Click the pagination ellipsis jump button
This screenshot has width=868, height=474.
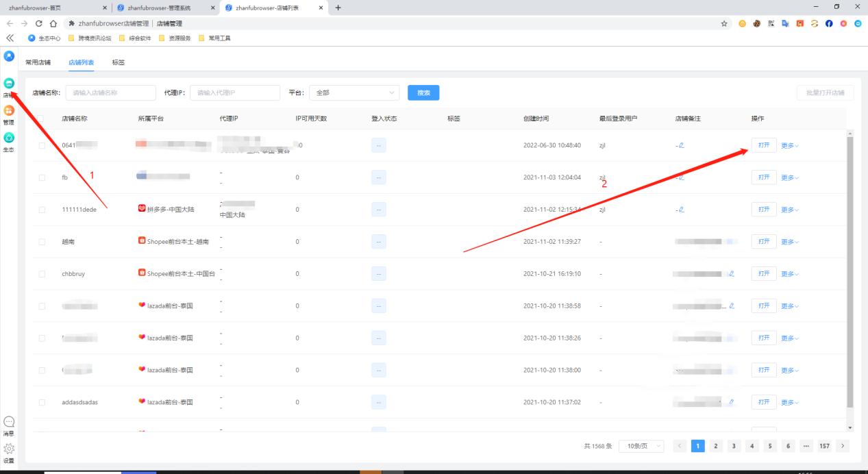(x=806, y=446)
